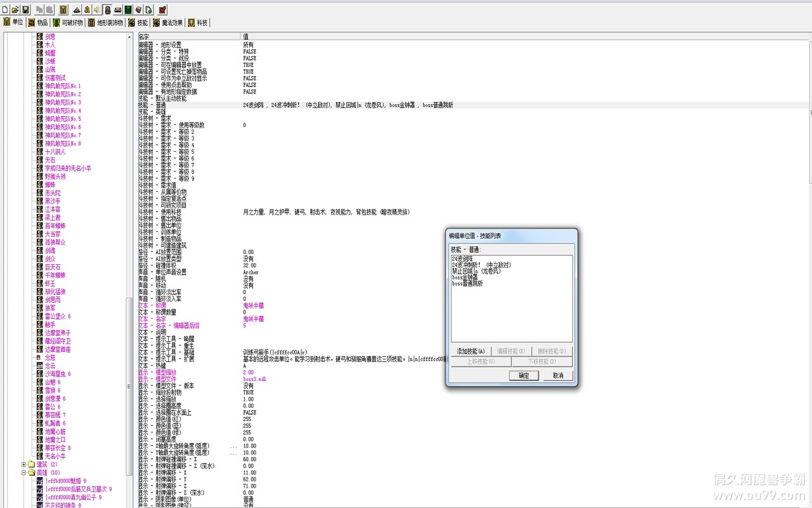Switch to the 可破坏物 tab
Viewport: 812px width, 508px height.
(x=68, y=22)
